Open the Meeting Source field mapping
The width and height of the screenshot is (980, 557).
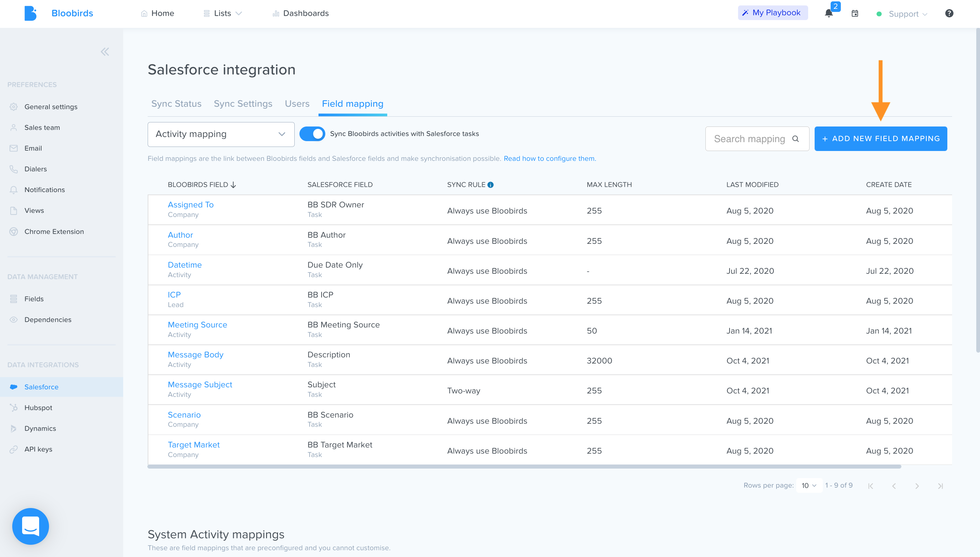click(x=197, y=324)
